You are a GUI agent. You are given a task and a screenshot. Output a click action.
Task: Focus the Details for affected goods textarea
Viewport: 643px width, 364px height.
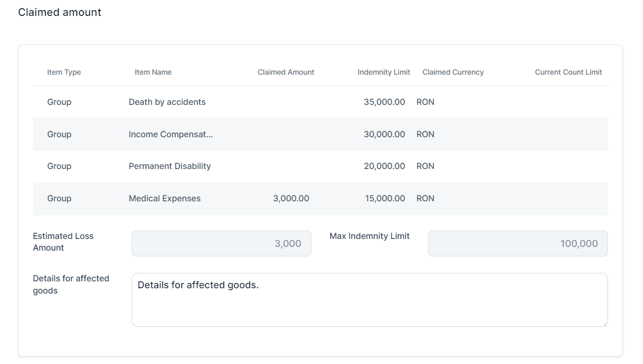(369, 302)
